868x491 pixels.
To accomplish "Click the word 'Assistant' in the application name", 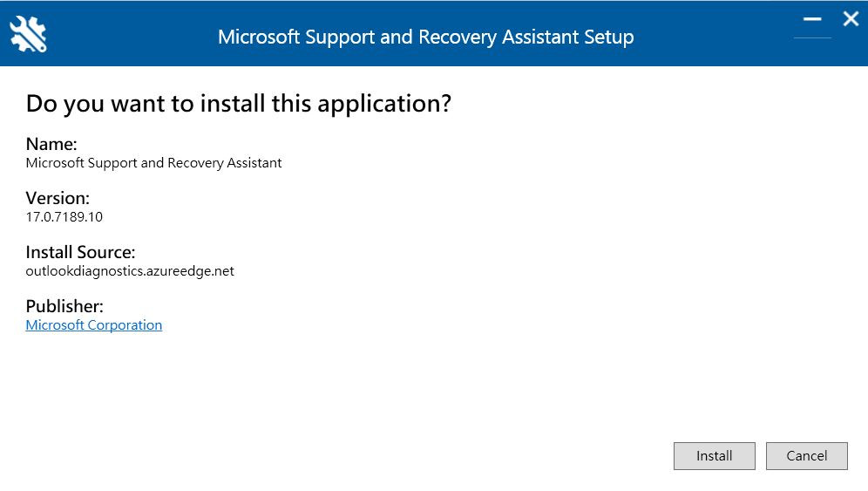I will [253, 163].
